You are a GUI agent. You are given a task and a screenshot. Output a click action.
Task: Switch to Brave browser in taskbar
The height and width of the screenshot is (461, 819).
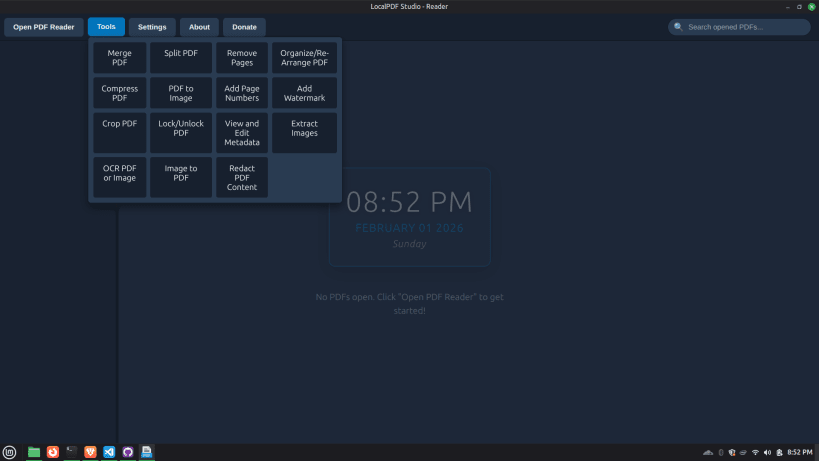90,452
